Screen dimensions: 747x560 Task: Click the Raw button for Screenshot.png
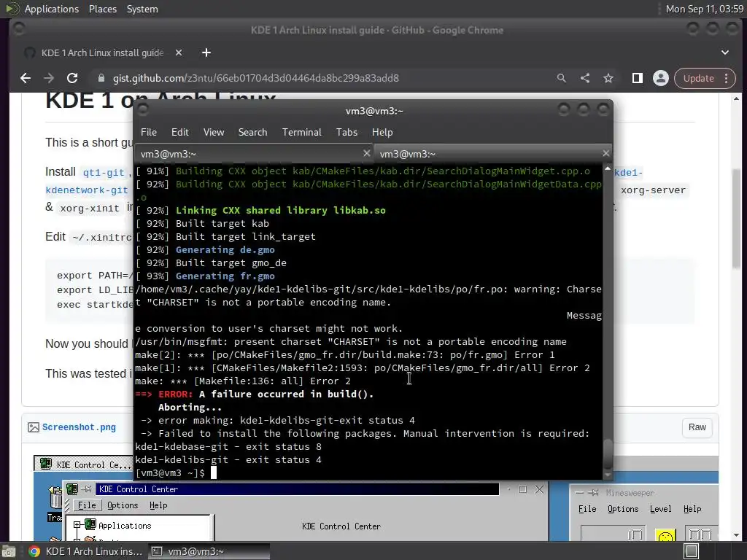coord(697,427)
